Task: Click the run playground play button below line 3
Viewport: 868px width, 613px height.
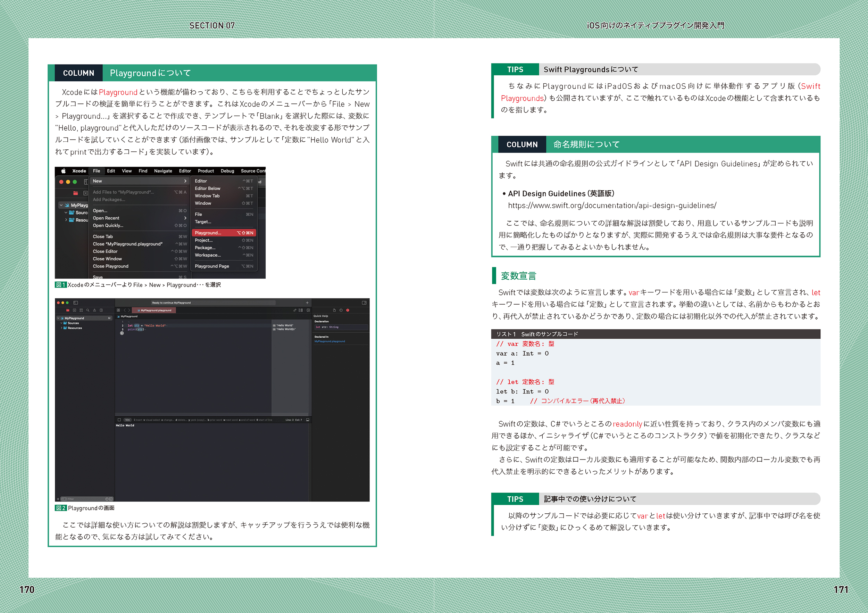Action: point(122,333)
